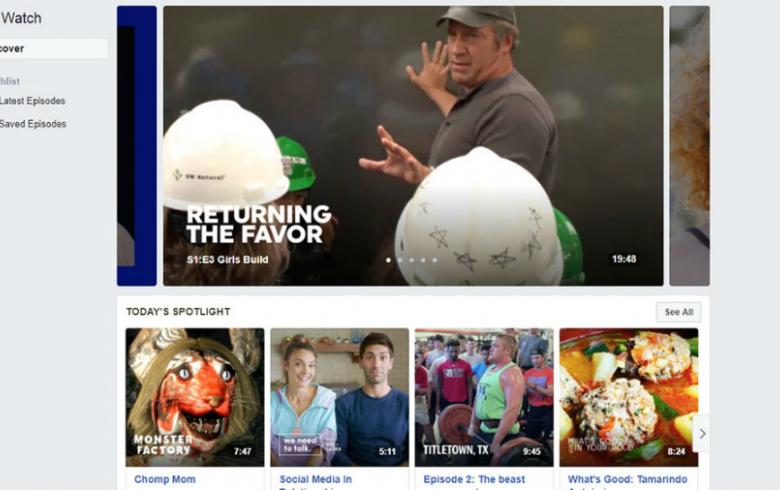This screenshot has width=780, height=490.
Task: Click the Chomp Mom title link
Action: 165,479
